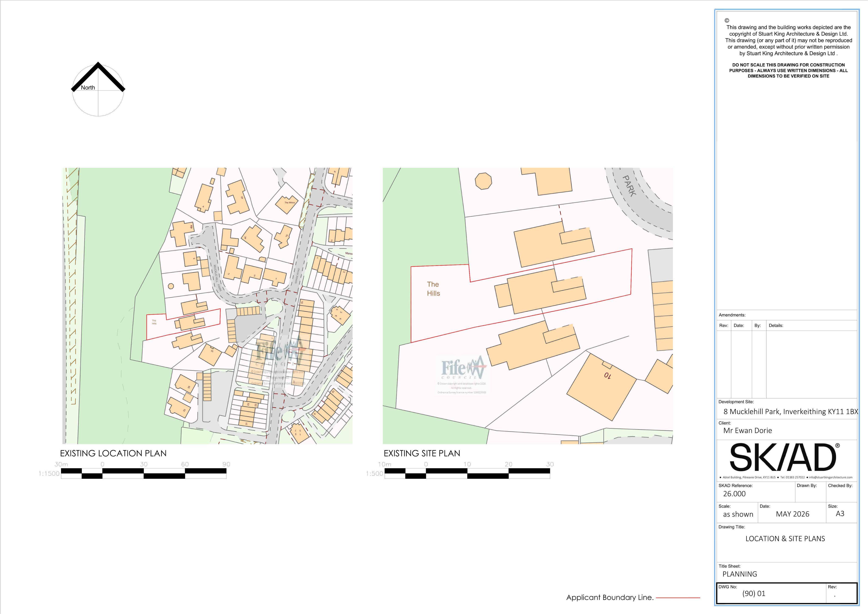Click the MAY 2026 date field

click(792, 514)
